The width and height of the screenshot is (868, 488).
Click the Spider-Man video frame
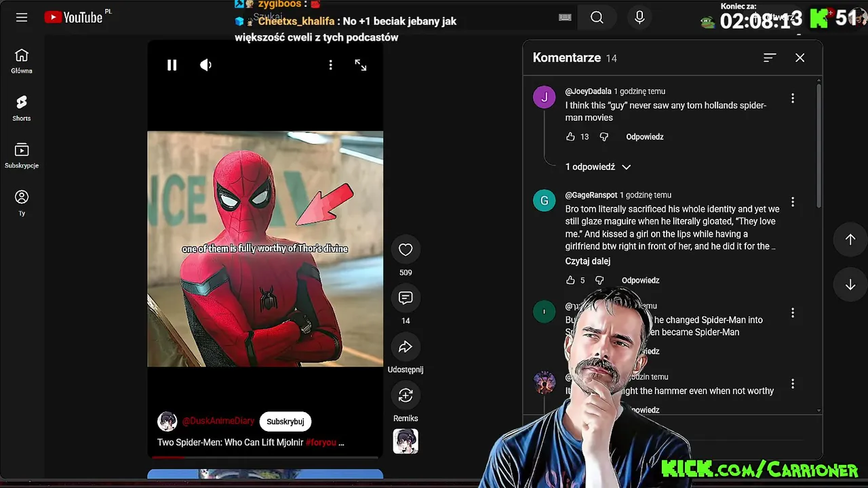coord(265,249)
